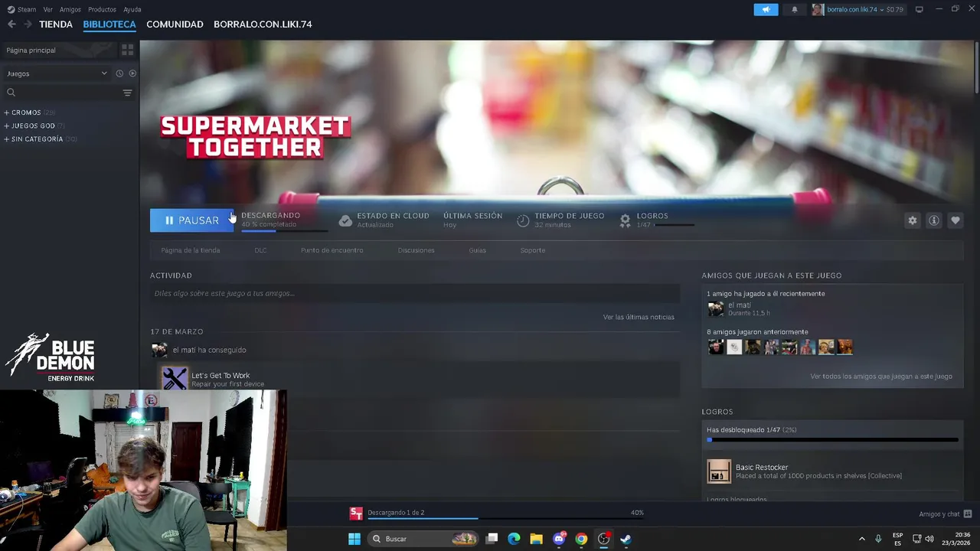Show game information icon
Screen dimensions: 980x551
click(x=933, y=220)
